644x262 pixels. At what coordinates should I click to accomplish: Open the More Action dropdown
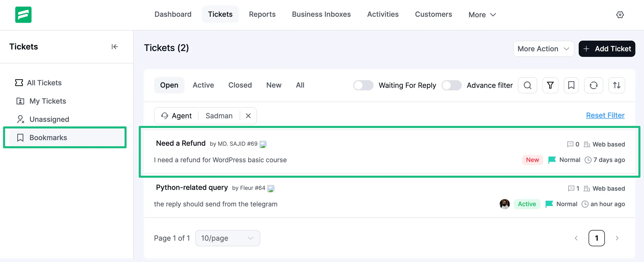click(544, 48)
